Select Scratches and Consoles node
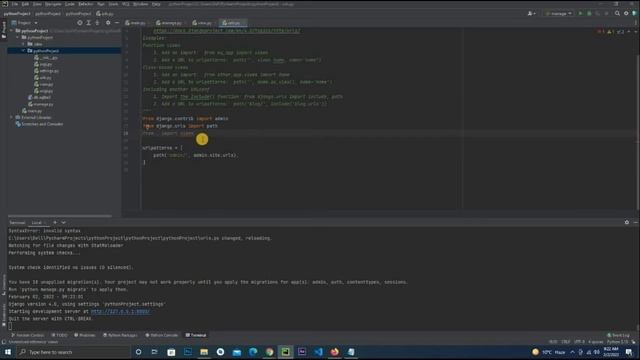The height and width of the screenshot is (360, 640). click(39, 124)
